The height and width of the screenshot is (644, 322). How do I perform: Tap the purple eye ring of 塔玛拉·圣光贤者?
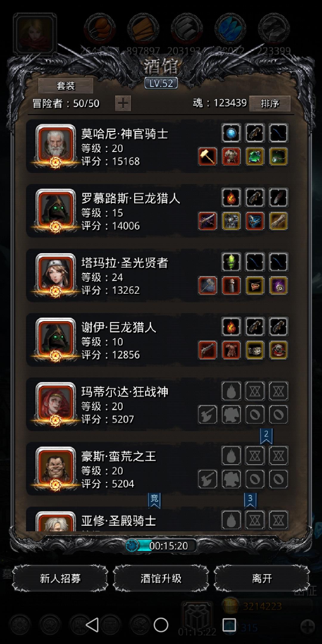tap(278, 286)
